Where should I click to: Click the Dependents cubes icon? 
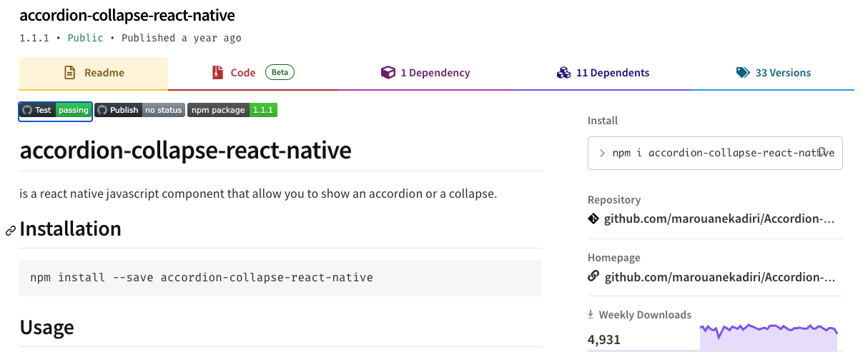(x=563, y=73)
